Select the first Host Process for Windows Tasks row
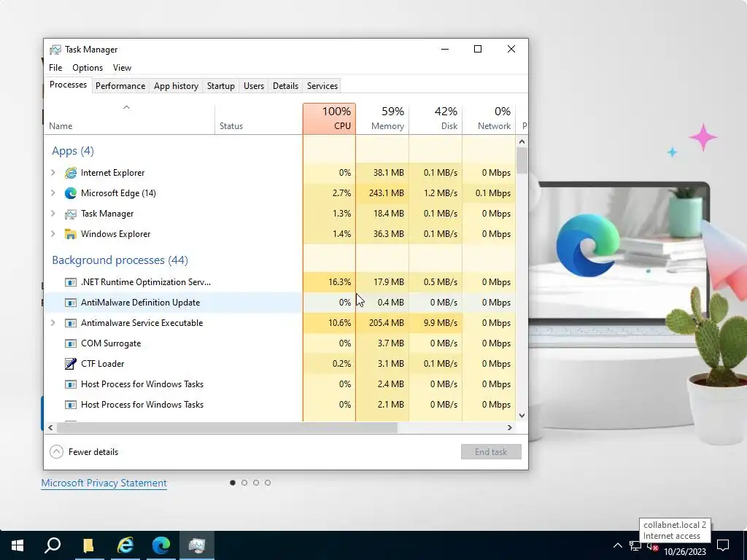The image size is (747, 560). click(280, 384)
